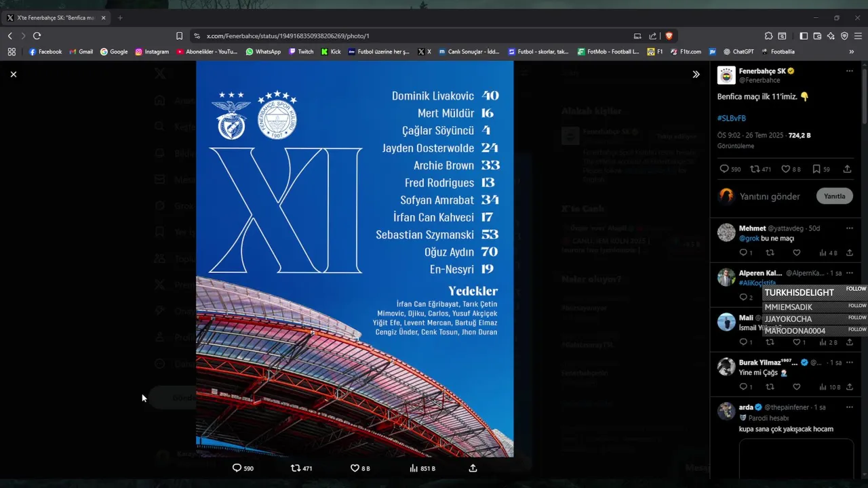This screenshot has height=488, width=868.
Task: Open a new browser tab
Action: click(x=120, y=18)
